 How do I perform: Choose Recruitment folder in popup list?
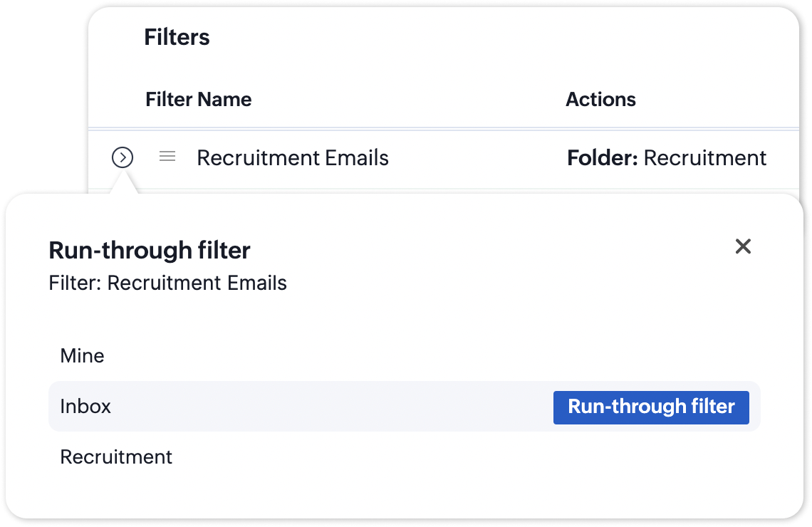116,456
